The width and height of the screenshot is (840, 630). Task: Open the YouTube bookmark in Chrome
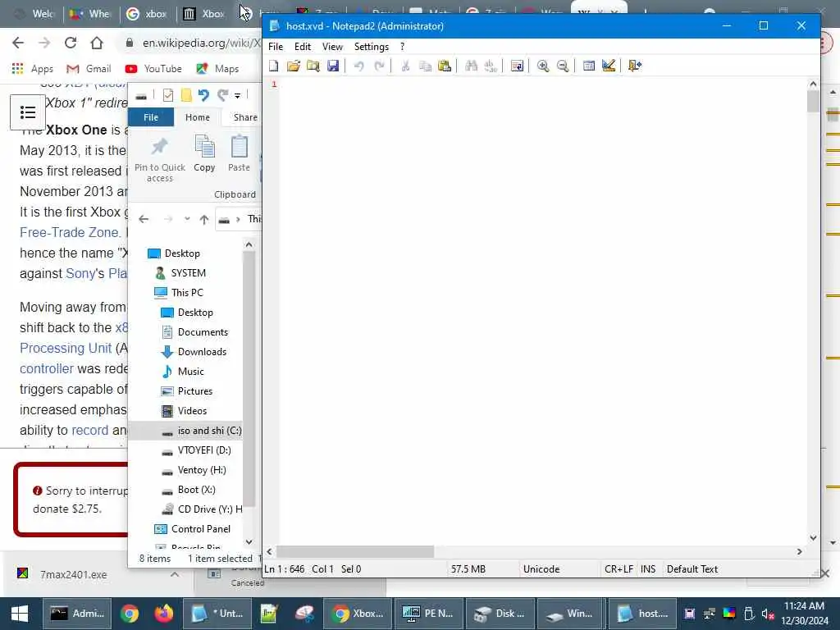153,69
